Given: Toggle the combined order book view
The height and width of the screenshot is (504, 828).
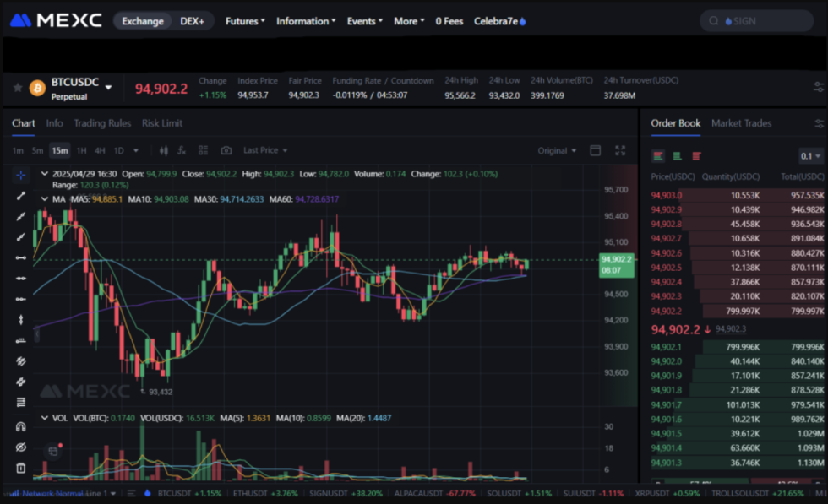Looking at the screenshot, I should point(657,155).
